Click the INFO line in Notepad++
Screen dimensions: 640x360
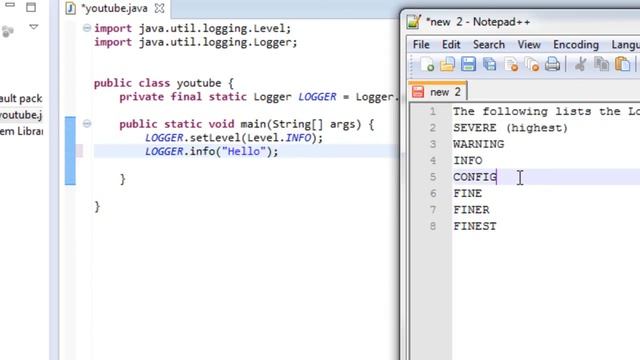pyautogui.click(x=468, y=160)
